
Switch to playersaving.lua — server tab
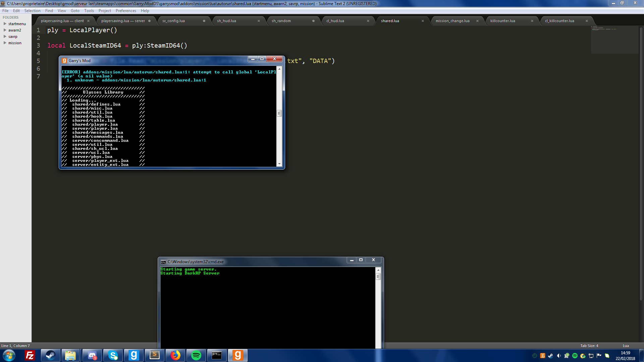tap(123, 21)
